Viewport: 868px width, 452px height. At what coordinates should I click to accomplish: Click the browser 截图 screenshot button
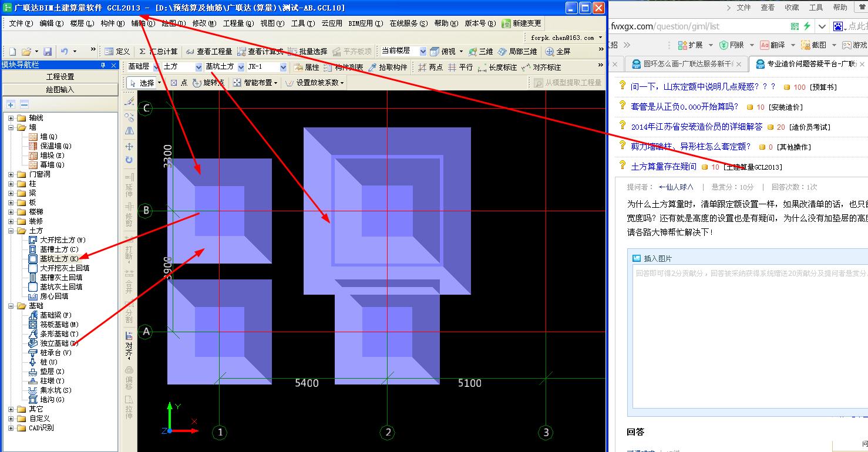click(813, 45)
